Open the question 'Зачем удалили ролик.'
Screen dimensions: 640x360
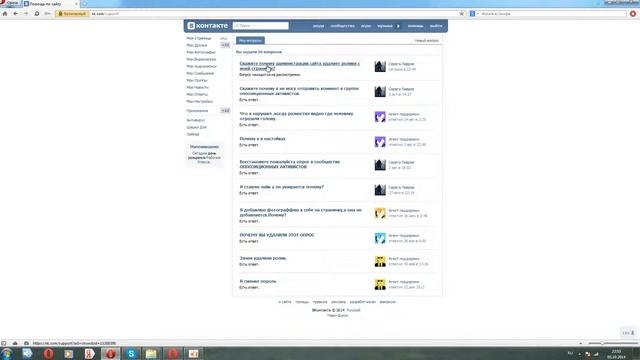pos(263,258)
